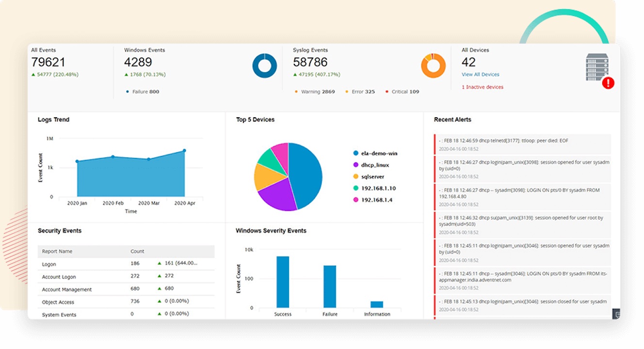Click the green increase arrow beside Logon count

pyautogui.click(x=160, y=263)
